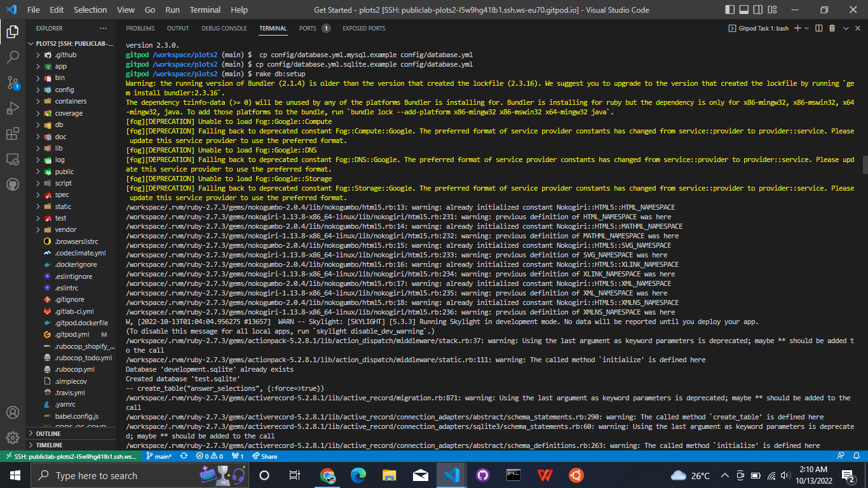
Task: Open the Run and Debug view
Action: pos(13,108)
